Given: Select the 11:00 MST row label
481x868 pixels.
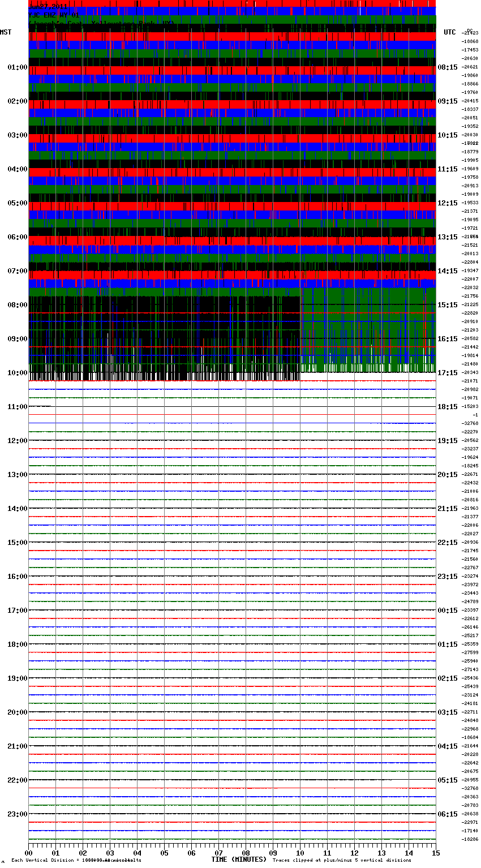Looking at the screenshot, I should pyautogui.click(x=18, y=407).
